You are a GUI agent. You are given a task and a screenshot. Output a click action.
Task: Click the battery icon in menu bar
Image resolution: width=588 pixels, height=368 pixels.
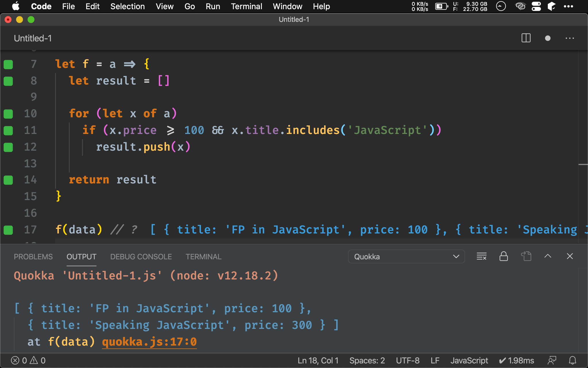442,6
